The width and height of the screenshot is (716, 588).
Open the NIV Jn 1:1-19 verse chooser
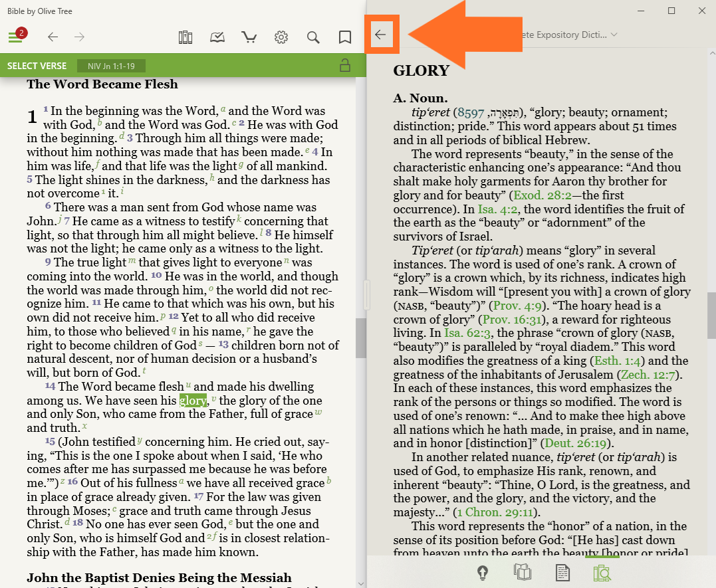pos(111,66)
